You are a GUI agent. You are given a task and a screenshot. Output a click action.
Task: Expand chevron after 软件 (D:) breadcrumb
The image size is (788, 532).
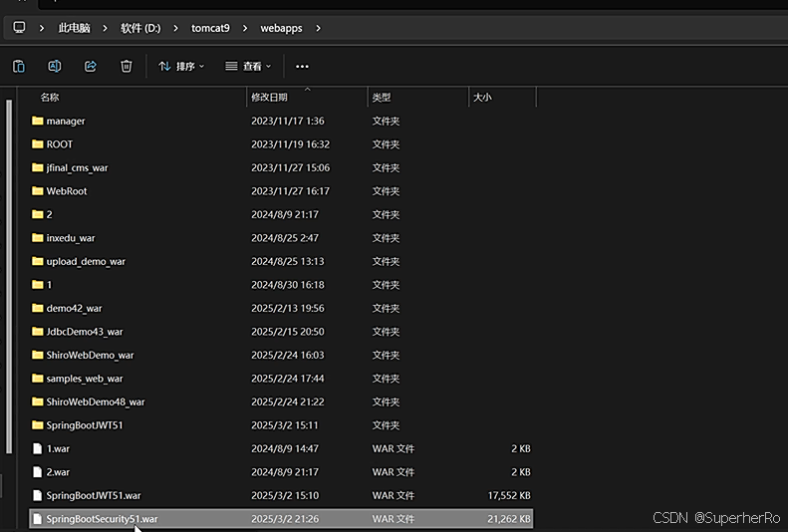175,28
